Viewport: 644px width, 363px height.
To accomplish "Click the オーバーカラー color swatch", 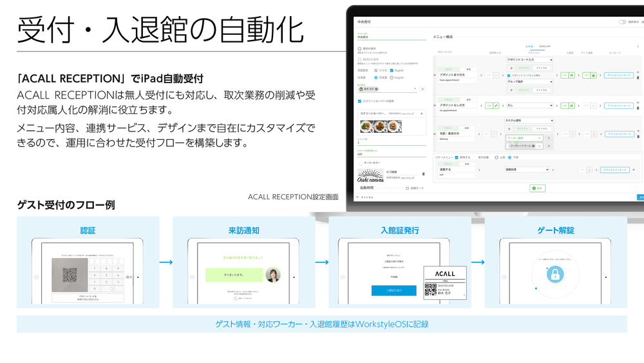I will 360,163.
